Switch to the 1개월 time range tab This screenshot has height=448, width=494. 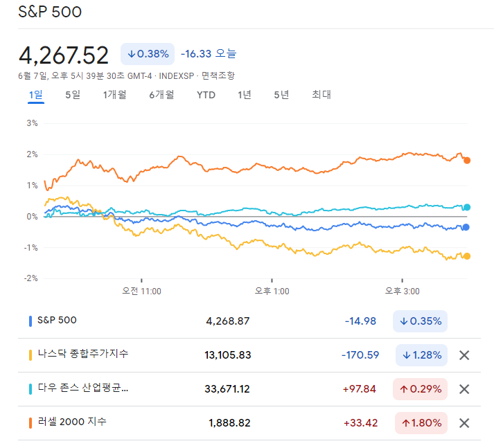(115, 95)
